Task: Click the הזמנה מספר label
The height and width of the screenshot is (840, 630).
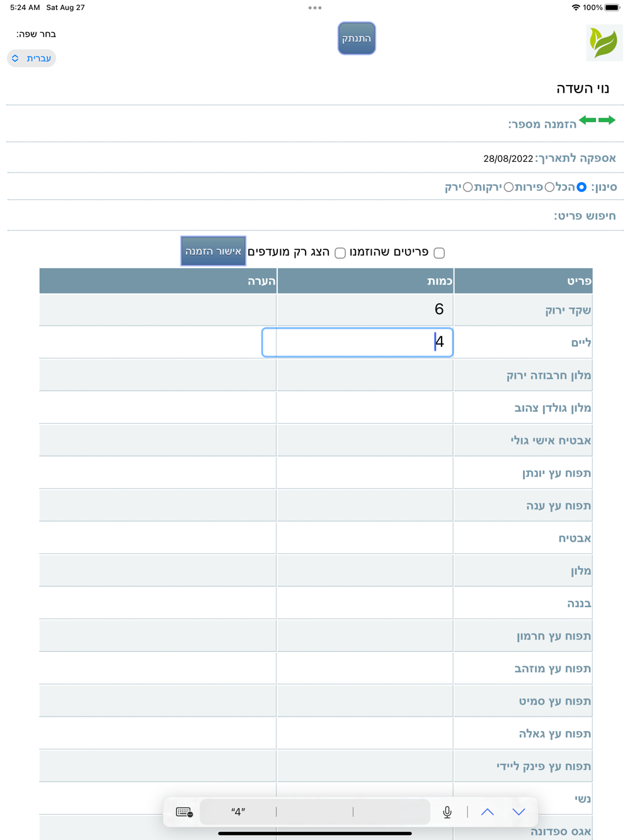Action: [x=542, y=124]
